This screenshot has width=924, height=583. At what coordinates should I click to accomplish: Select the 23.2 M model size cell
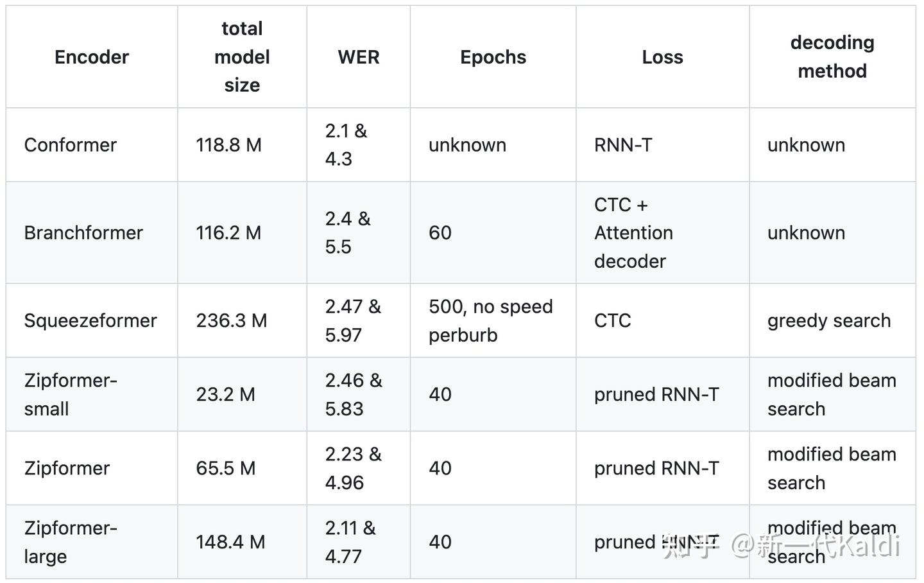225,394
